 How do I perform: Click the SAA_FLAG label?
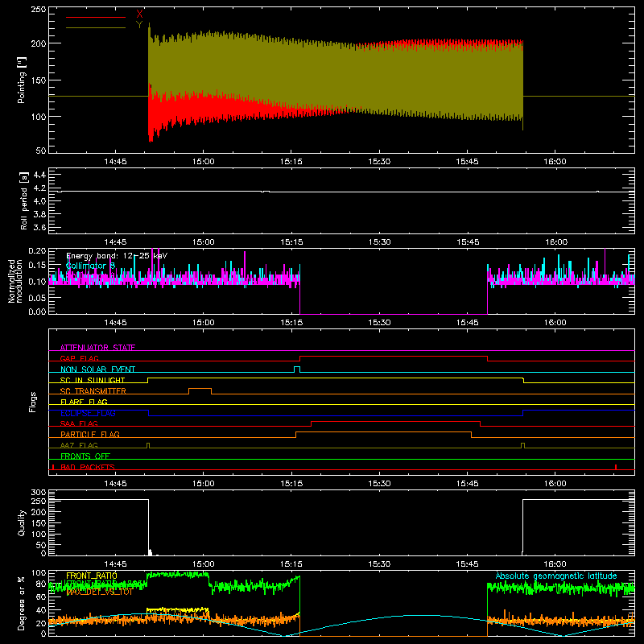click(79, 423)
